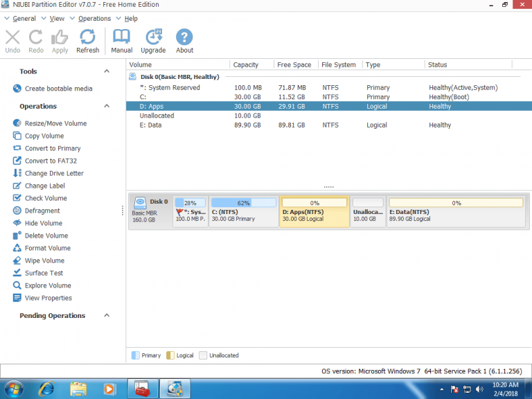Click Change Drive Letter
Screen dimensions: 532x399
[48, 173]
